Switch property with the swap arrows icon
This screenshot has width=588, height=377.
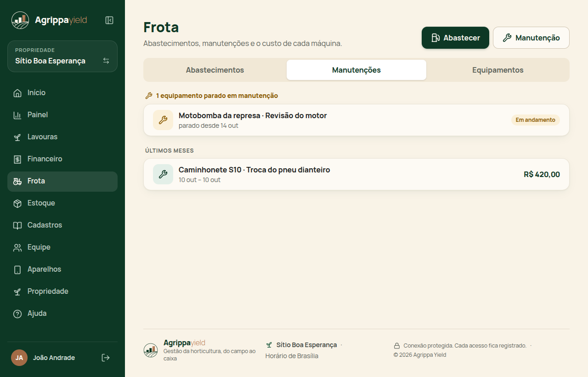(x=106, y=61)
